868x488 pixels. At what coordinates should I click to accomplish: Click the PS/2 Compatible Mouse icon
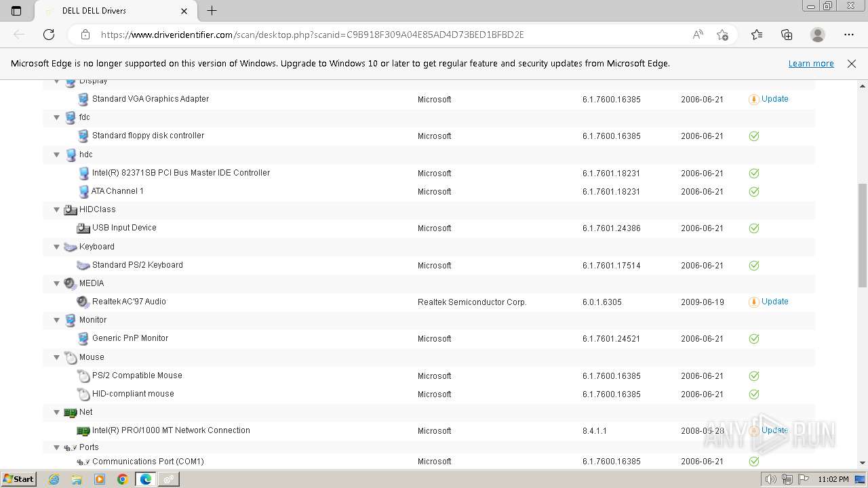point(83,375)
